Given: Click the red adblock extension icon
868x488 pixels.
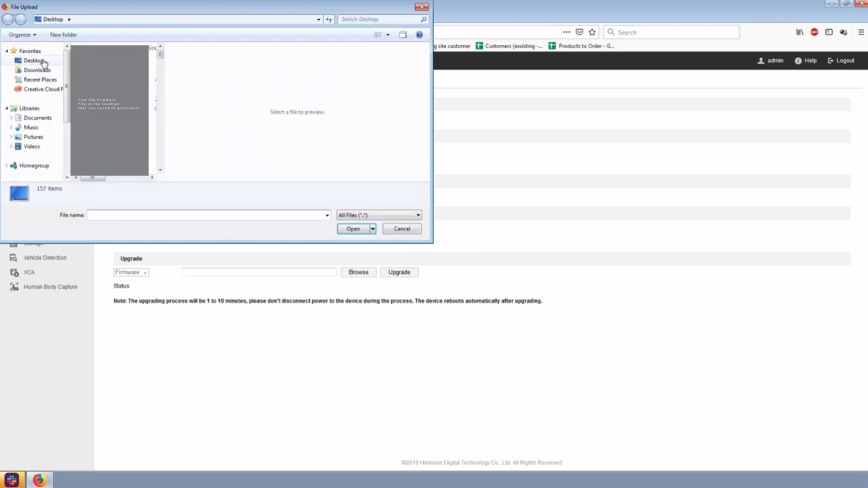Looking at the screenshot, I should (x=814, y=32).
